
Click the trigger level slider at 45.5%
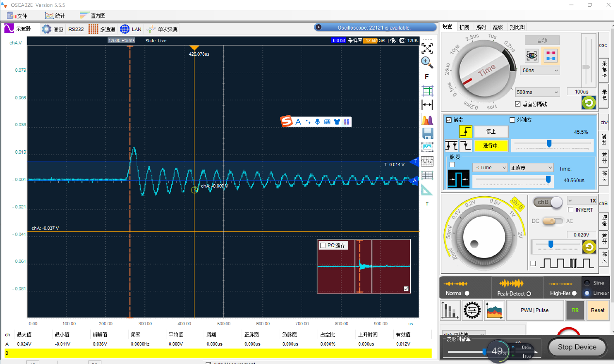[x=549, y=143]
